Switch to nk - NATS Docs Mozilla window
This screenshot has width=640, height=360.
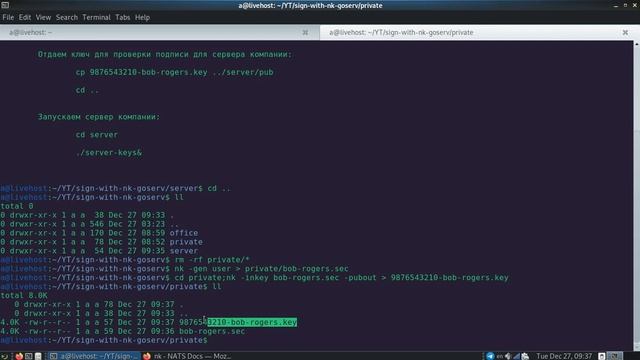(187, 356)
